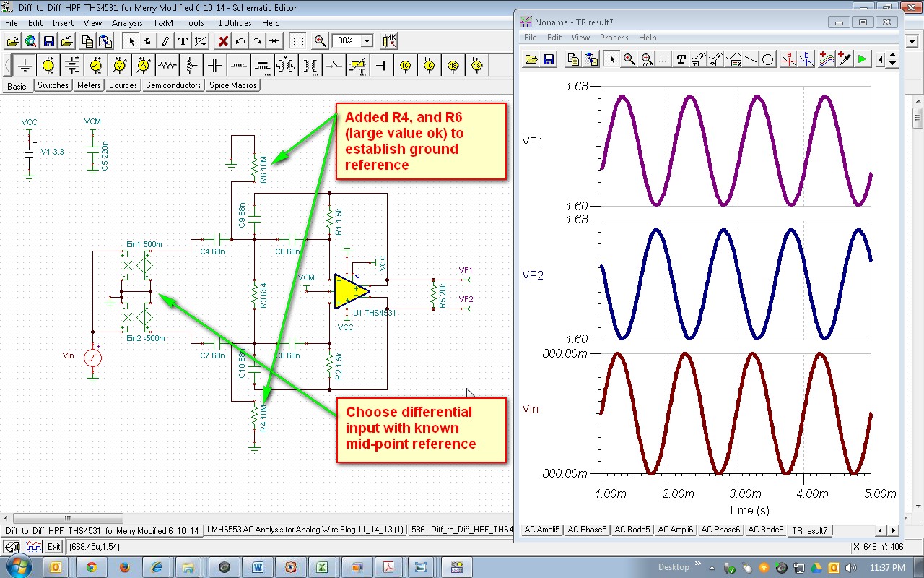Choose the Battery component icon
Image resolution: width=924 pixels, height=578 pixels.
72,65
